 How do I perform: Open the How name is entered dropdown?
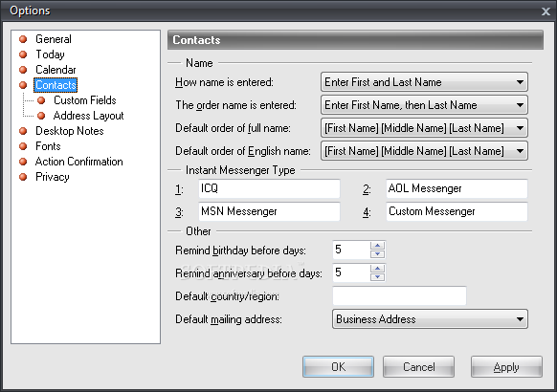tap(424, 82)
